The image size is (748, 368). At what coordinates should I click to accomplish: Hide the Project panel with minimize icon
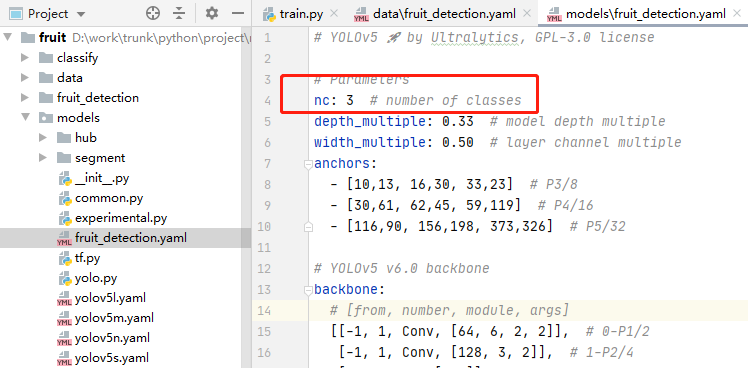coord(238,13)
